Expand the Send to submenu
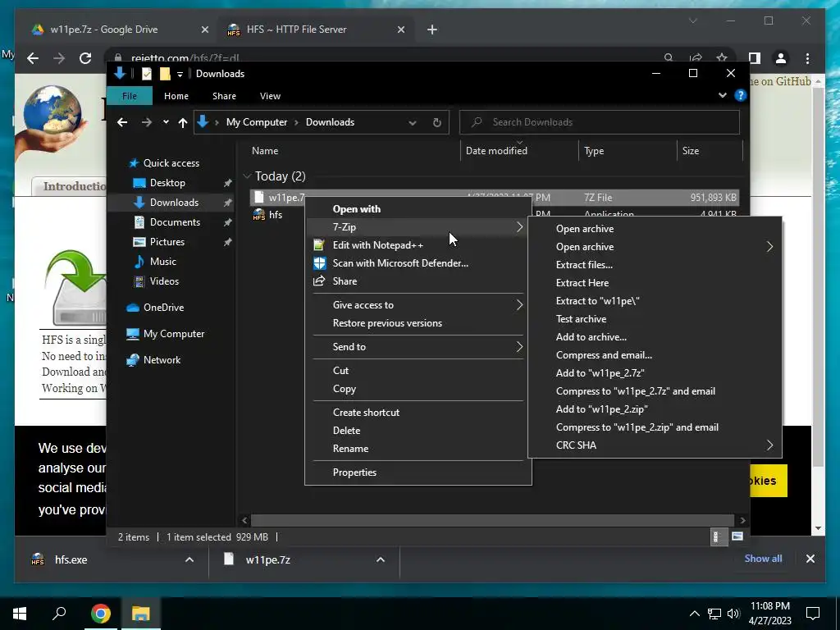The height and width of the screenshot is (630, 840). (x=519, y=347)
